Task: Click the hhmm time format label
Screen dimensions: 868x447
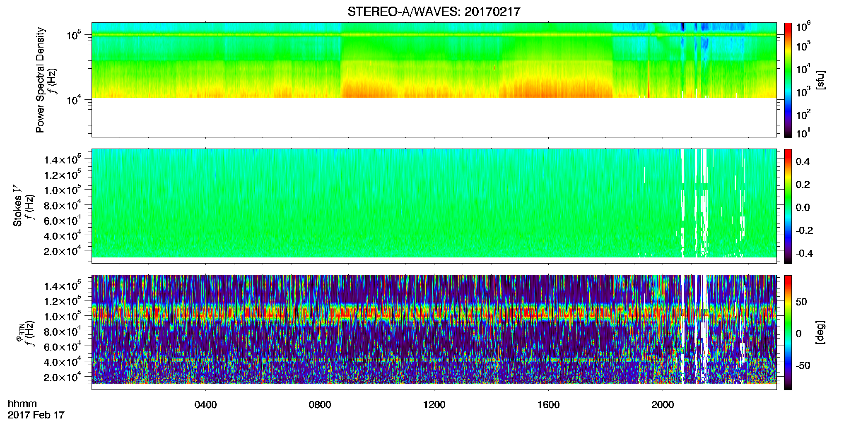Action: 22,404
